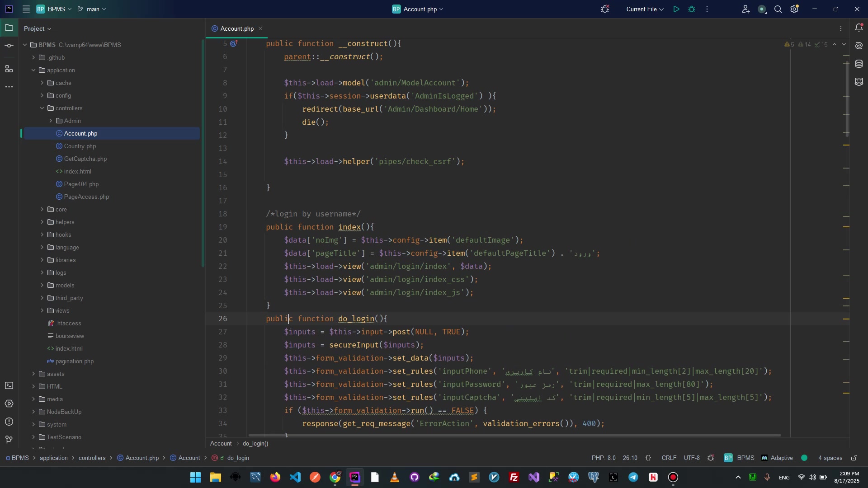Image resolution: width=868 pixels, height=488 pixels.
Task: Open Country.php in the project tree
Action: click(x=80, y=146)
